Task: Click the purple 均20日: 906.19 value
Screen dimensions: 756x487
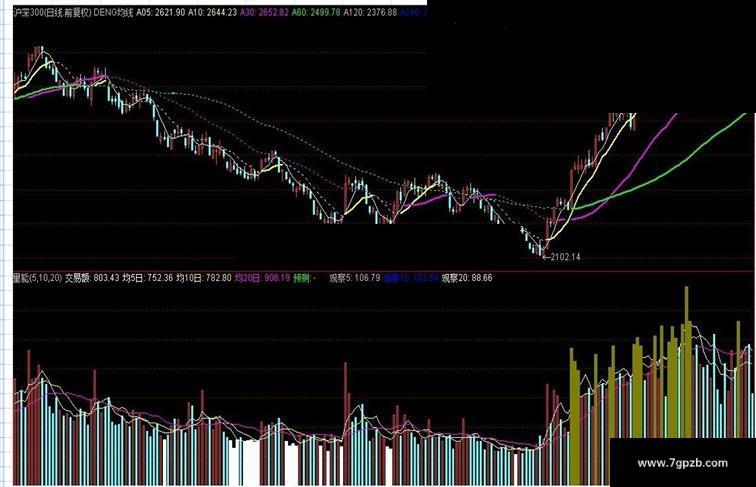Action: pyautogui.click(x=262, y=278)
